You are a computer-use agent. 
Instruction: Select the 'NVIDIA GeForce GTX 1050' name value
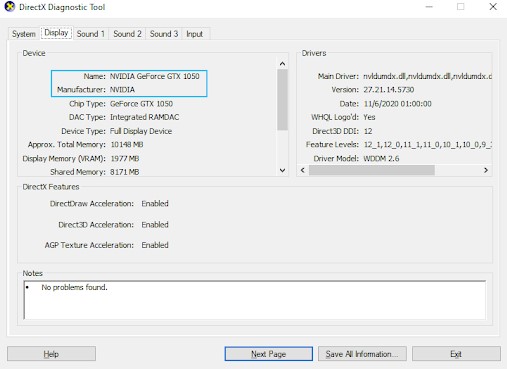point(155,76)
